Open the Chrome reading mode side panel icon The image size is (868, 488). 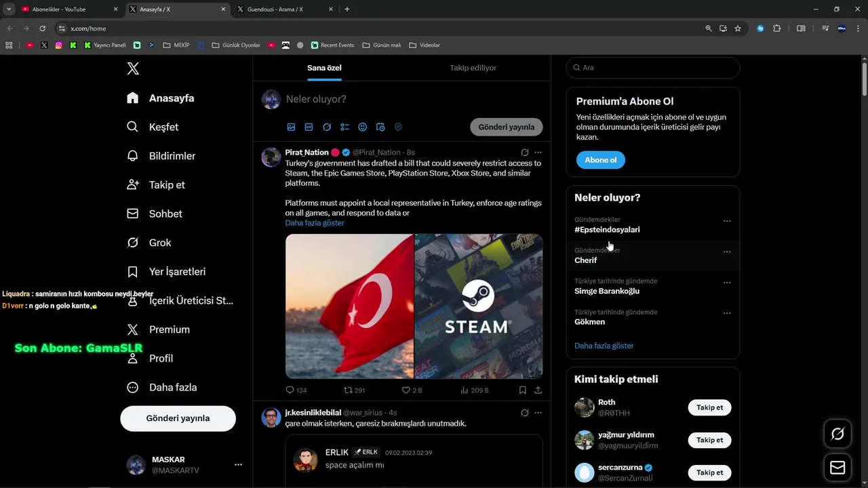point(801,28)
